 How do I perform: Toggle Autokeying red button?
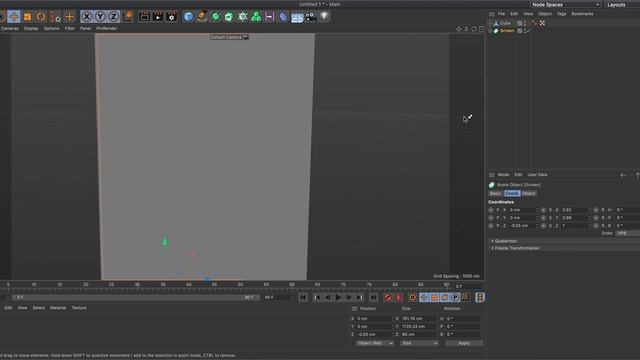[x=399, y=298]
